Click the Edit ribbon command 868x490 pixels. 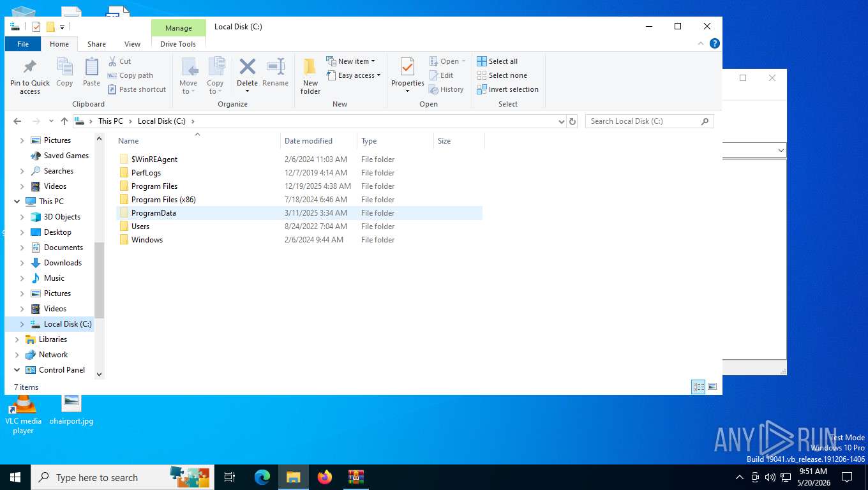point(441,75)
